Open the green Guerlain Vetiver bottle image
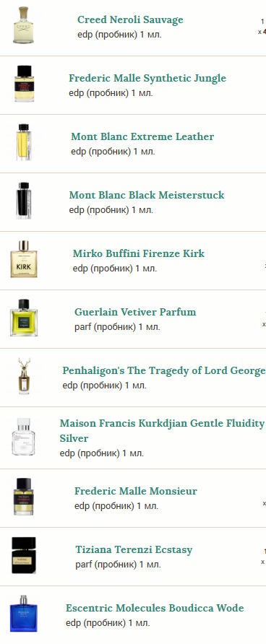Viewport: 266px width, 644px height. 24,318
